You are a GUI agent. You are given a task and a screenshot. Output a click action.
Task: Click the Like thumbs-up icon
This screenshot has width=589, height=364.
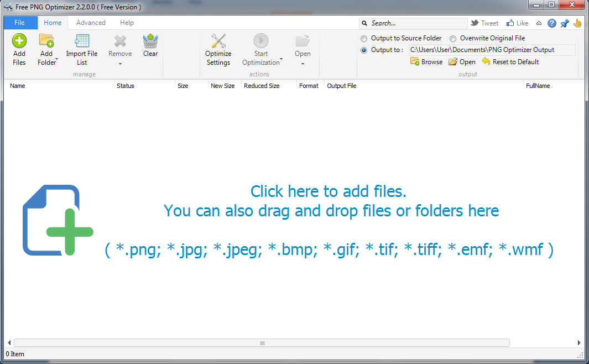coord(510,23)
